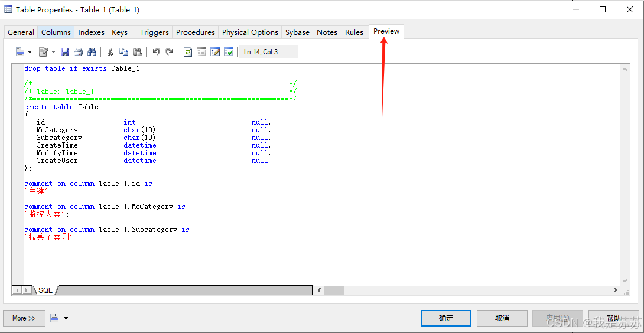The width and height of the screenshot is (644, 333).
Task: Click the '报警子类别' comment string
Action: 49,237
